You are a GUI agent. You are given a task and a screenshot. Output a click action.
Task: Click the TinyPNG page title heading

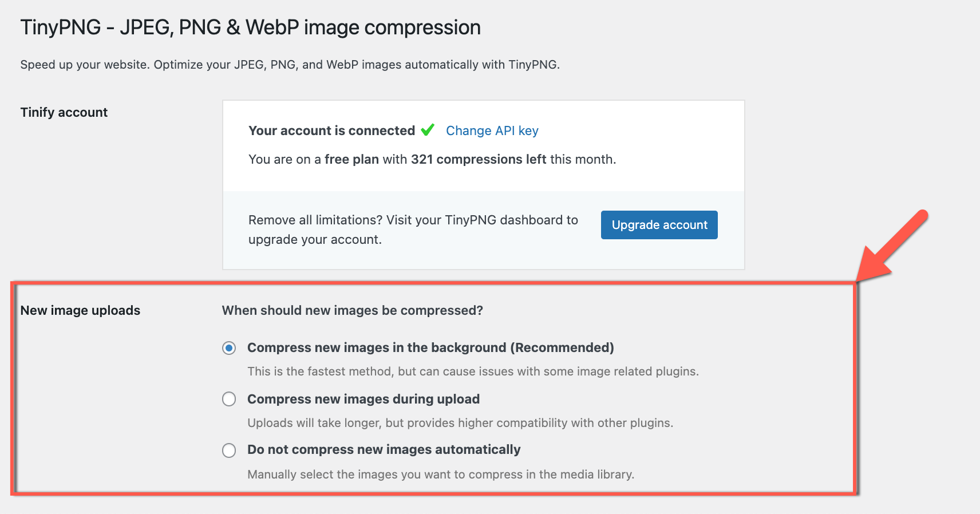click(x=250, y=27)
